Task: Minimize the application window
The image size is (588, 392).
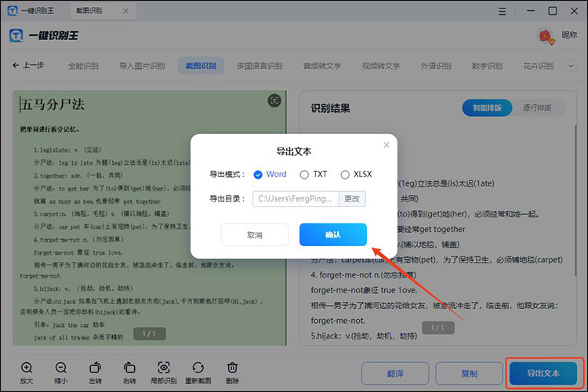Action: coord(531,11)
